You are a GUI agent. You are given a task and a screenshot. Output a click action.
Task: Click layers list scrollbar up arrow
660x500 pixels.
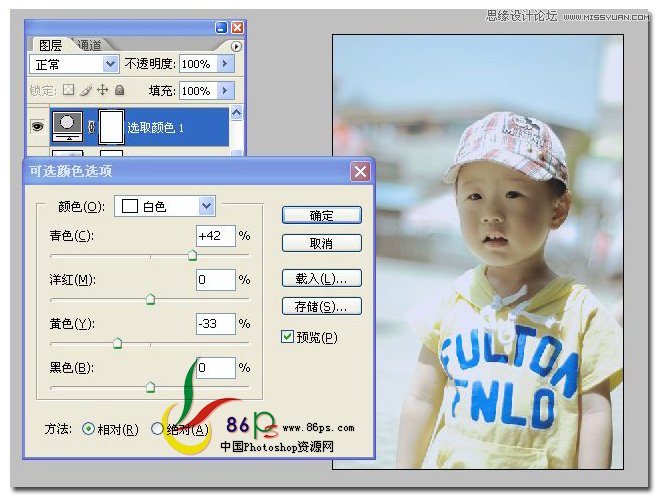(x=237, y=113)
